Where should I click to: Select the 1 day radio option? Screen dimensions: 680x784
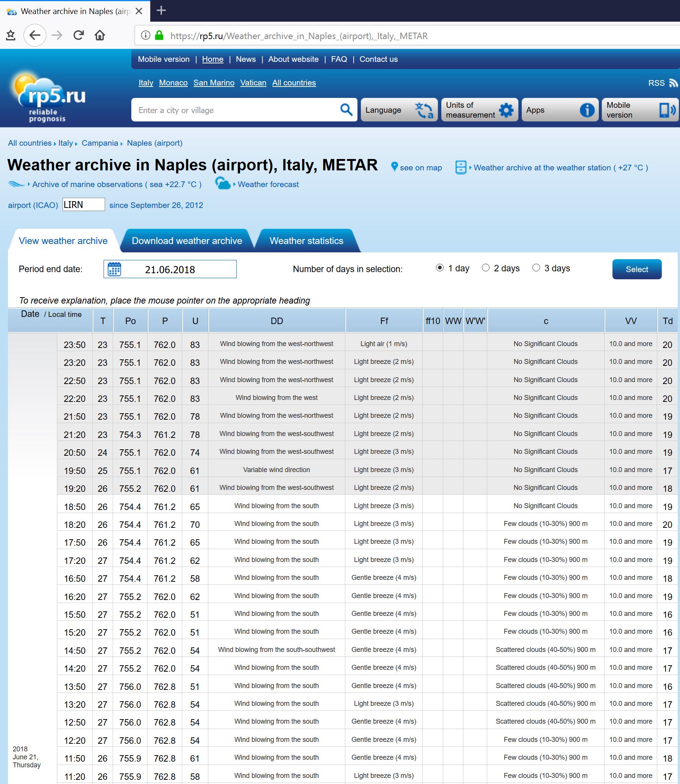(439, 268)
